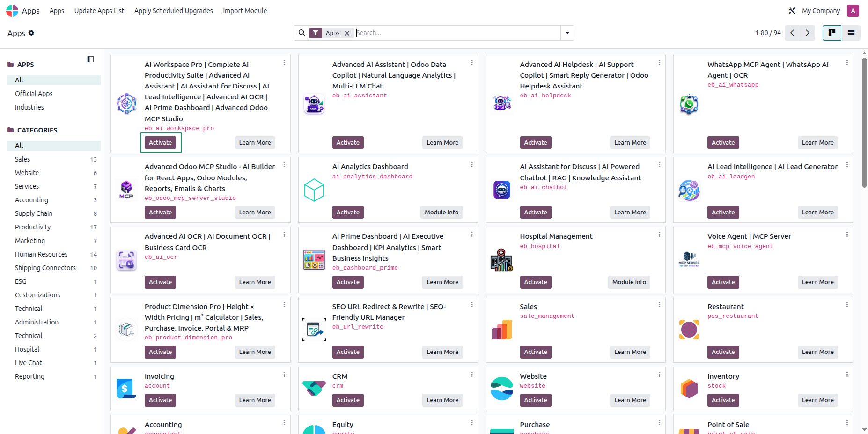The image size is (868, 434).
Task: Click the search magnifier icon
Action: click(x=302, y=33)
